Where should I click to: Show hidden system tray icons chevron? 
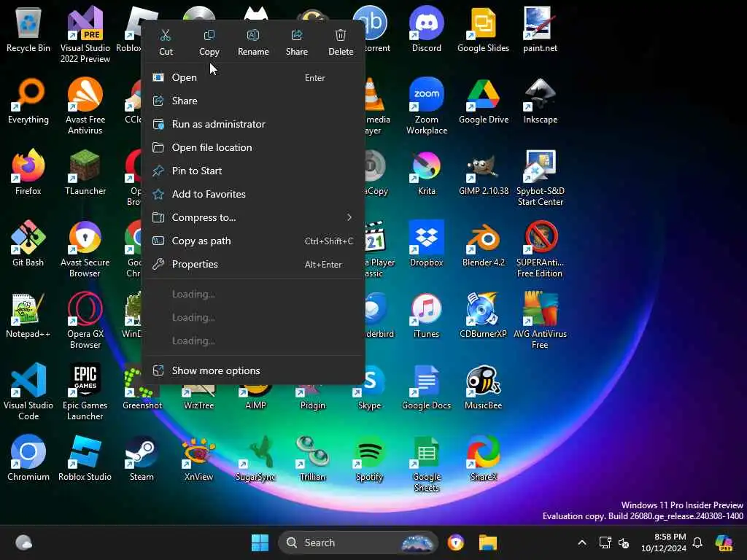[581, 542]
